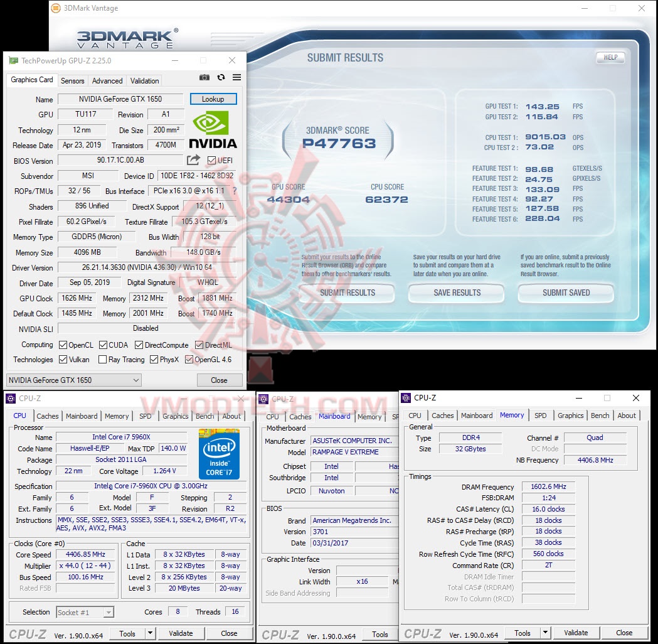Open the GPU-Z hamburger menu
658x644 pixels.
(x=236, y=77)
